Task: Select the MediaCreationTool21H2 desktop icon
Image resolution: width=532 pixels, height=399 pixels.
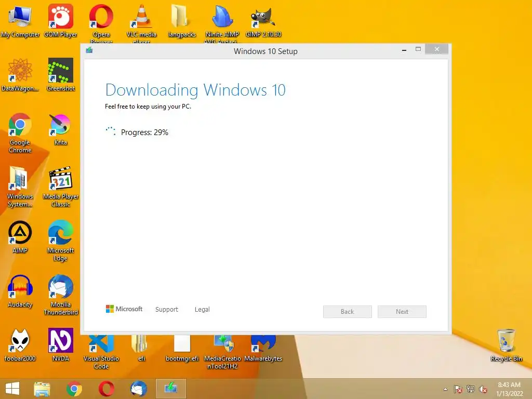Action: 222,352
